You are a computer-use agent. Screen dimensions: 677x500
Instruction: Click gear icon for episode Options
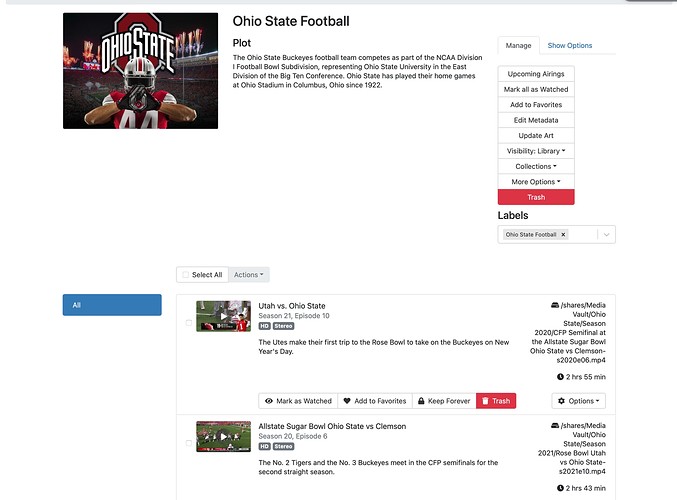(560, 401)
